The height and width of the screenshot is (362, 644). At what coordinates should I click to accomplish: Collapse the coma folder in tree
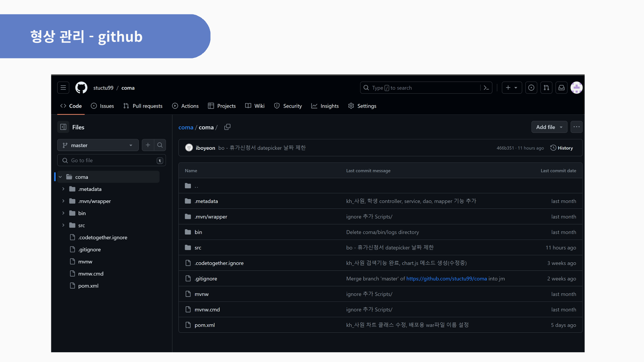60,177
